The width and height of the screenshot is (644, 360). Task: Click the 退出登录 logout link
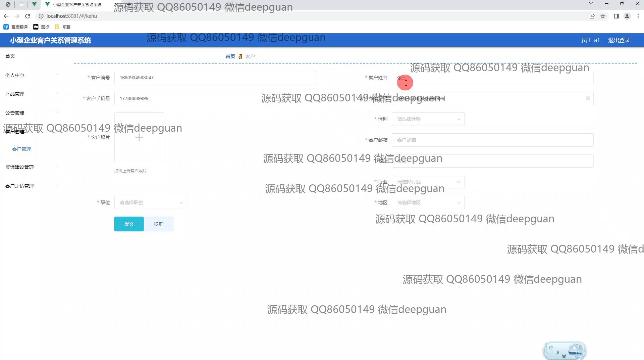(619, 40)
